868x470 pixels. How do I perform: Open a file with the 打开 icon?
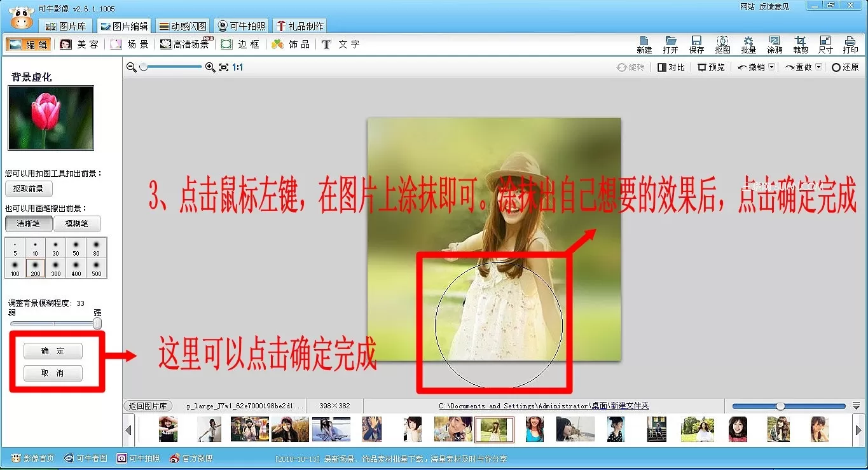[x=670, y=45]
